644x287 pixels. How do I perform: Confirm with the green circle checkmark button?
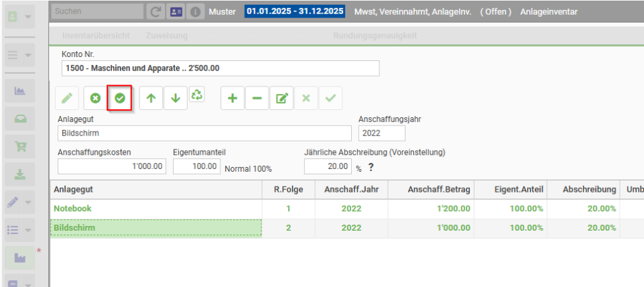(119, 99)
